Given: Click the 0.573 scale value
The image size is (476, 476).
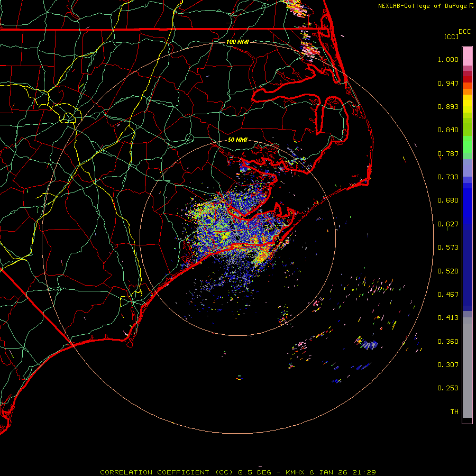Looking at the screenshot, I should [x=448, y=248].
